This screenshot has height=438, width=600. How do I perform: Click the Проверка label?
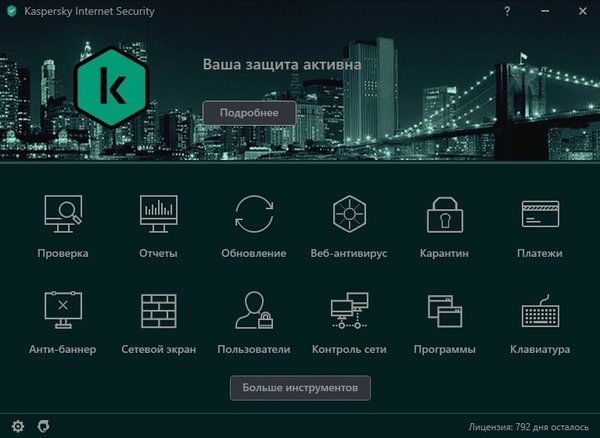click(x=63, y=254)
